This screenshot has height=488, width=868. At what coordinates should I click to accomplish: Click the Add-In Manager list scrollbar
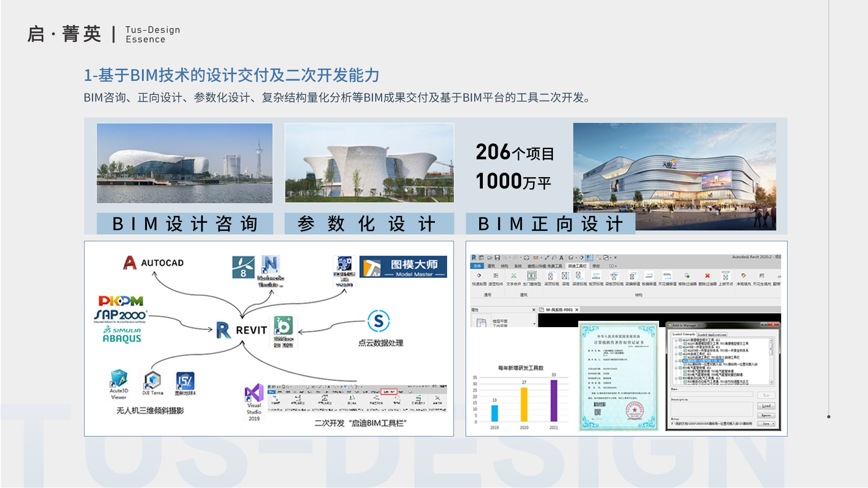(x=771, y=350)
